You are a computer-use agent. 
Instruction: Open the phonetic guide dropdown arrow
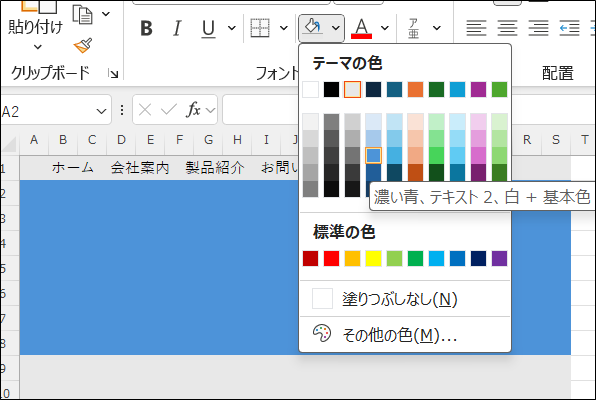click(x=437, y=28)
